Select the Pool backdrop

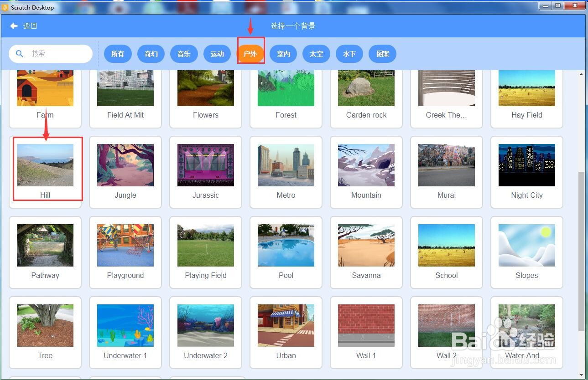(286, 252)
